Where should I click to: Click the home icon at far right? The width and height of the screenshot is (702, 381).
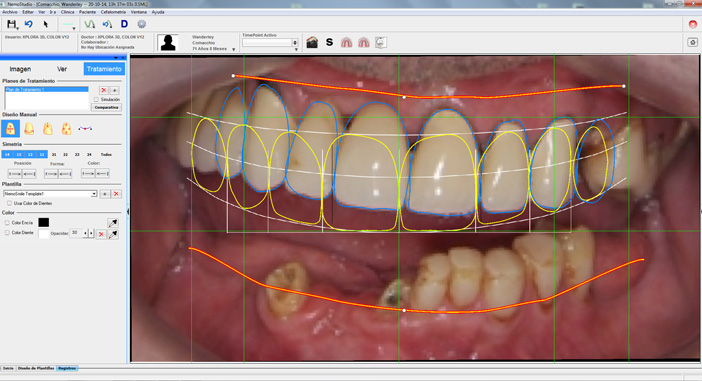(692, 43)
